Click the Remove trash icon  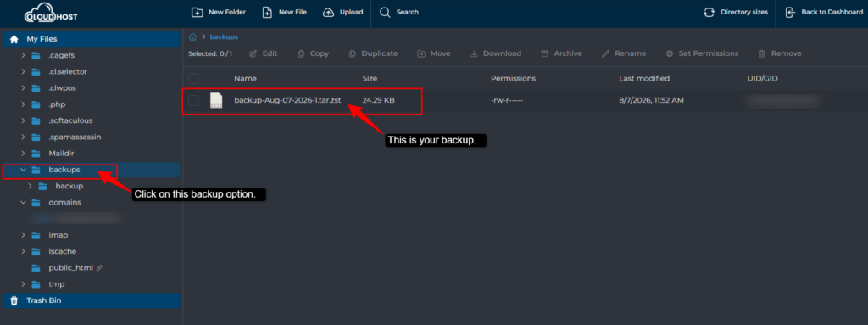(762, 53)
